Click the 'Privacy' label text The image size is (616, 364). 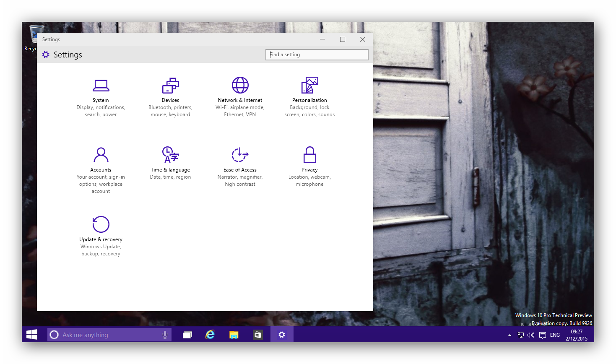(x=309, y=170)
